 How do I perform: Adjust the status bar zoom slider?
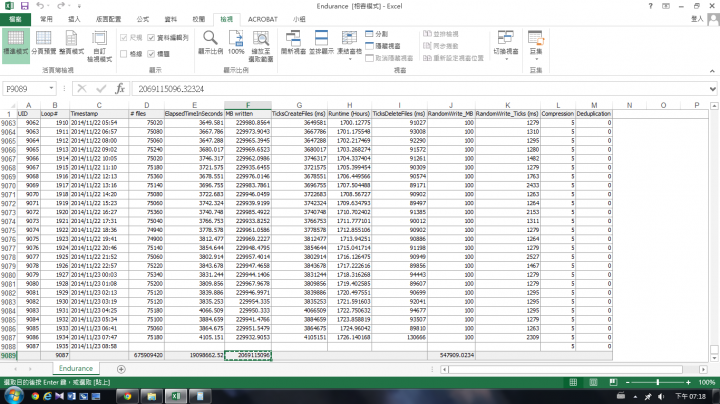[658, 382]
